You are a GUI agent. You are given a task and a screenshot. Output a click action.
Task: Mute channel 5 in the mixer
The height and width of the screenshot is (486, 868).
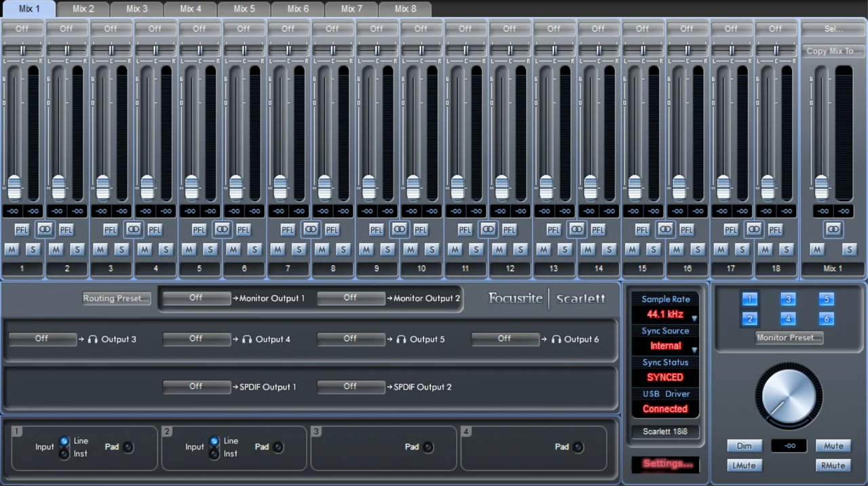click(189, 249)
